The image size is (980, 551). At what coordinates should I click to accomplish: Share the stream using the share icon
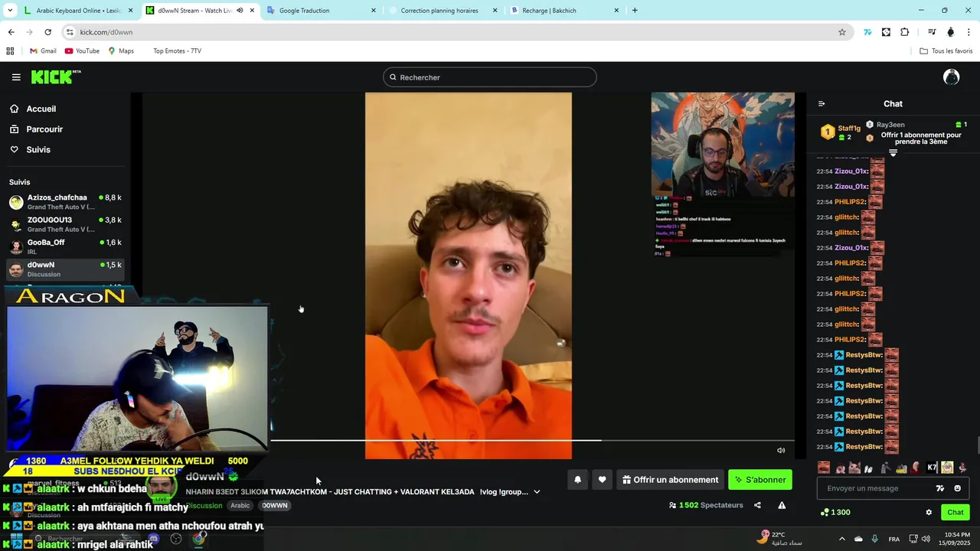757,505
